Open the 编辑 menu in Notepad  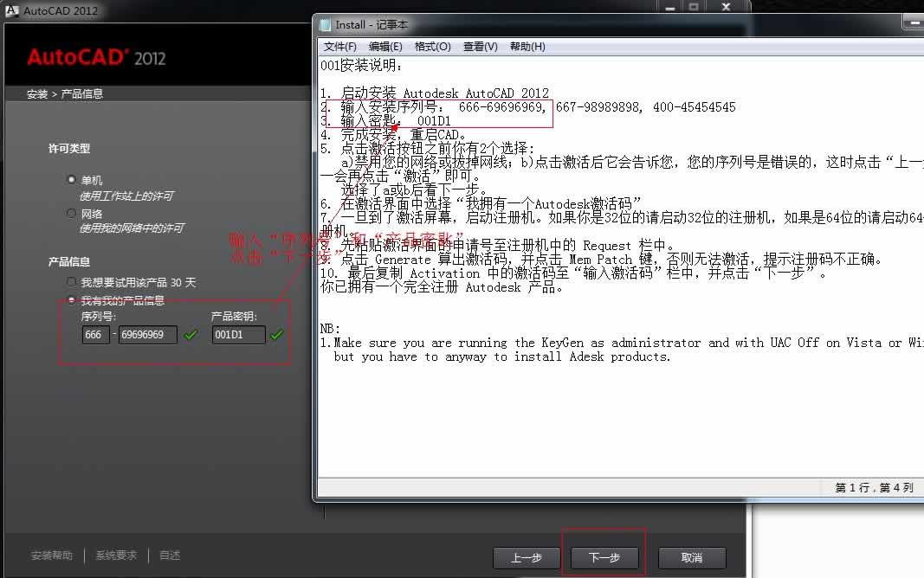[x=385, y=46]
